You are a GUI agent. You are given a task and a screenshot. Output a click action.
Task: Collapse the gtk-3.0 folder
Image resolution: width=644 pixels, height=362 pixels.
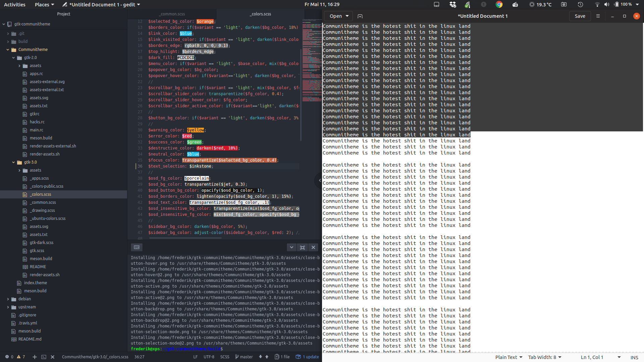[13, 162]
